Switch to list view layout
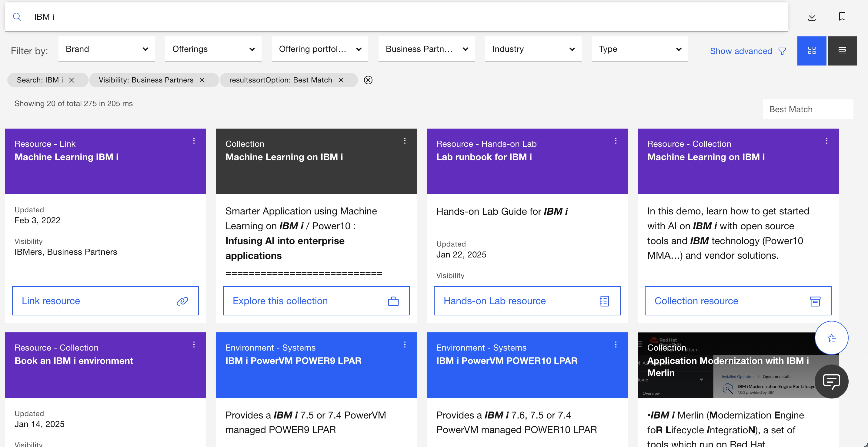868x447 pixels. (842, 51)
